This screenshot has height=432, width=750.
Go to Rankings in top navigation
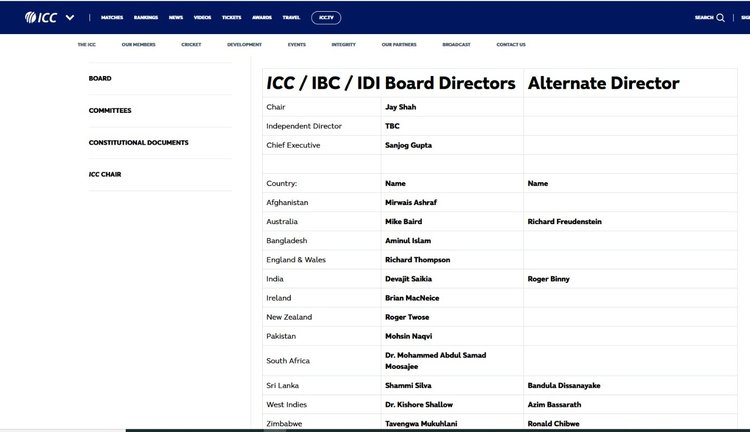(146, 17)
